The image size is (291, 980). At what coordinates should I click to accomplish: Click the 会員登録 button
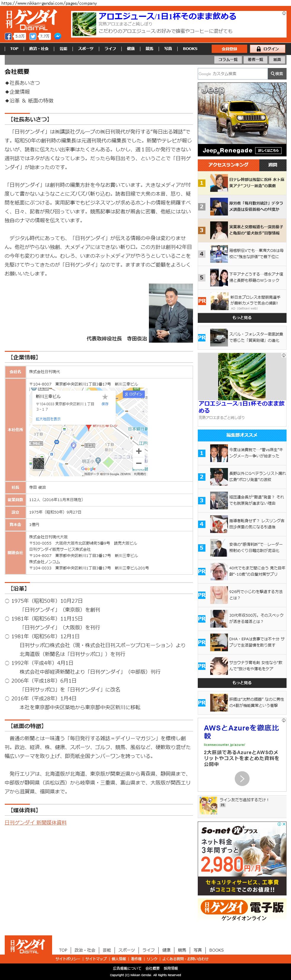pos(229,49)
